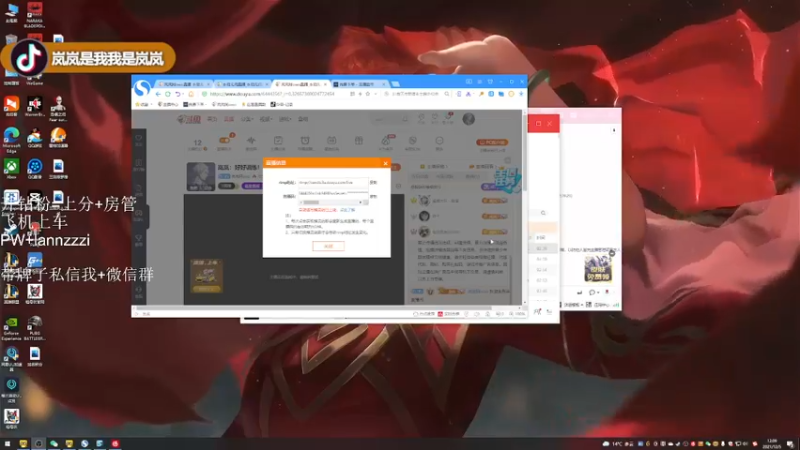Click the horizontal scrollbar under the stream key
The width and height of the screenshot is (800, 450).
pyautogui.click(x=333, y=203)
